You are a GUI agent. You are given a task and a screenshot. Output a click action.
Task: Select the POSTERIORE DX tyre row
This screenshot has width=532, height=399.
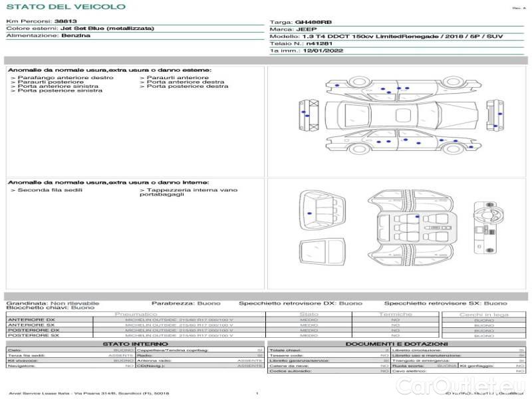223,330
